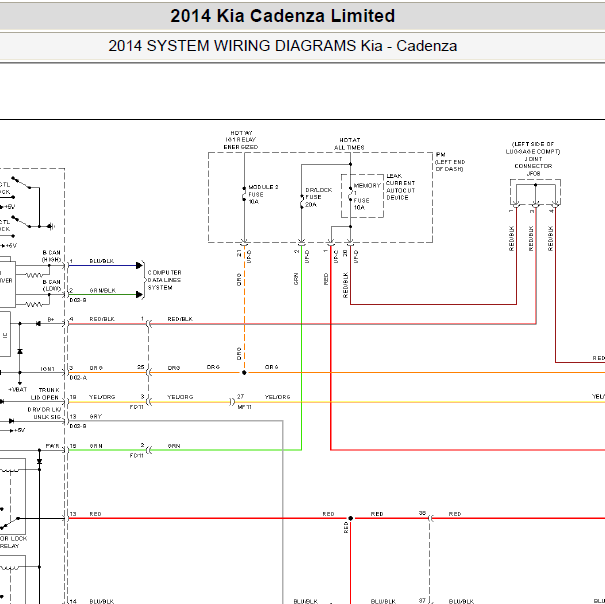Select the FD11 connector on YEL/ORG wire

click(x=149, y=402)
